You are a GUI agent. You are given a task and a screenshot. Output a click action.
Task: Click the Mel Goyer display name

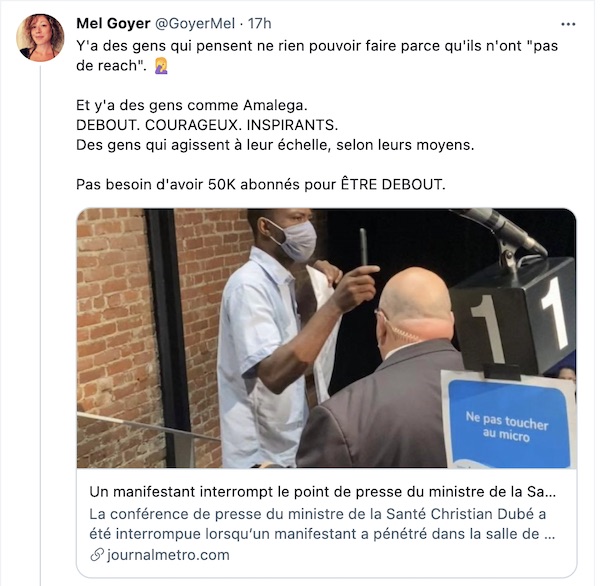pyautogui.click(x=113, y=24)
